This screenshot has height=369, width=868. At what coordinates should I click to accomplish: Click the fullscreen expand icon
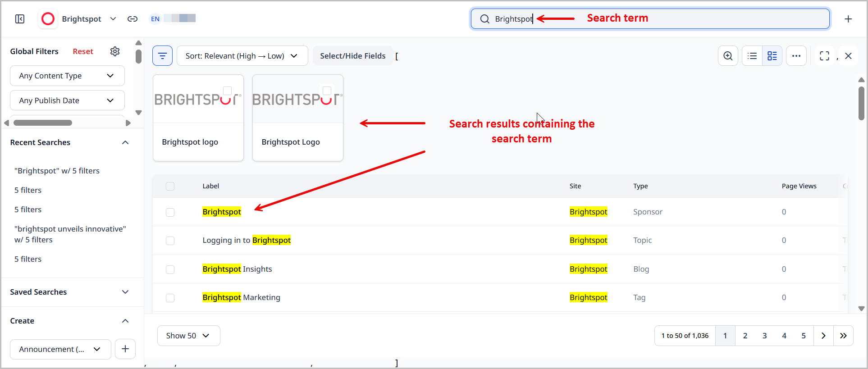tap(824, 56)
